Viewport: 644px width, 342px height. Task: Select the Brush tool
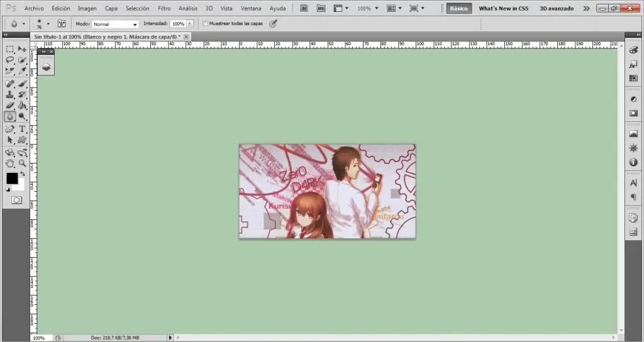pos(22,84)
